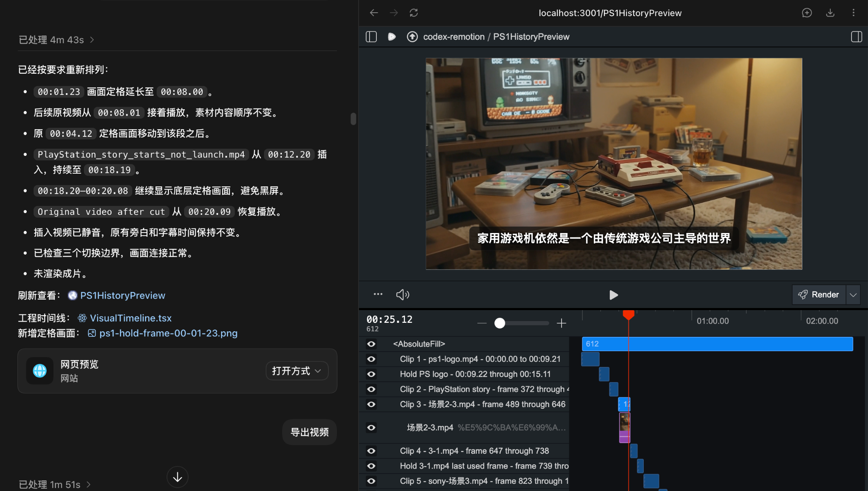Click PS1HistoryPreview in the breadcrumb
The image size is (868, 491).
point(531,37)
